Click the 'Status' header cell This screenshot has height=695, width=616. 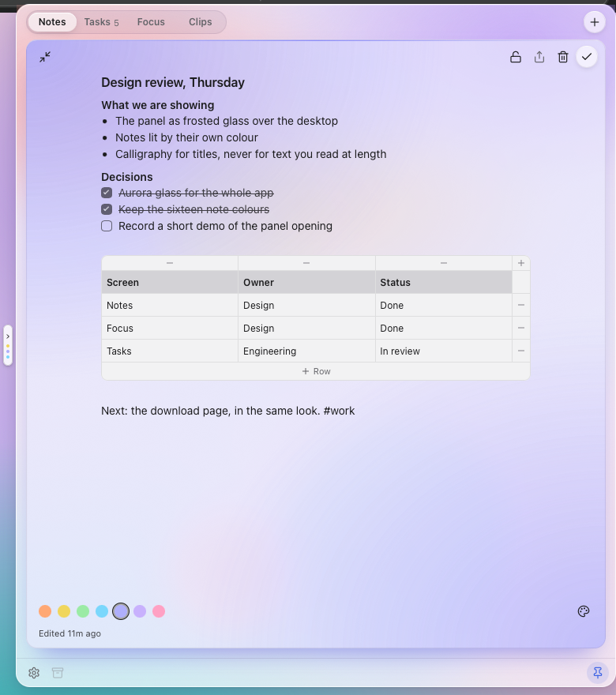coord(444,283)
